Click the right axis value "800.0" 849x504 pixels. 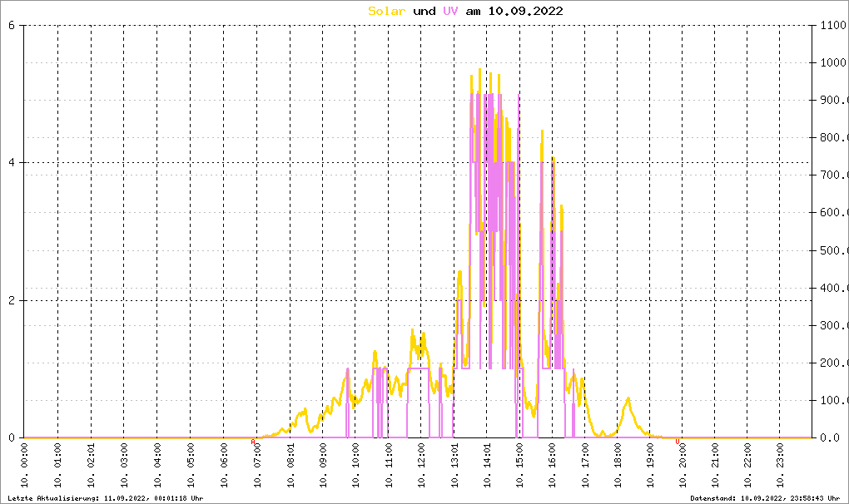[834, 137]
